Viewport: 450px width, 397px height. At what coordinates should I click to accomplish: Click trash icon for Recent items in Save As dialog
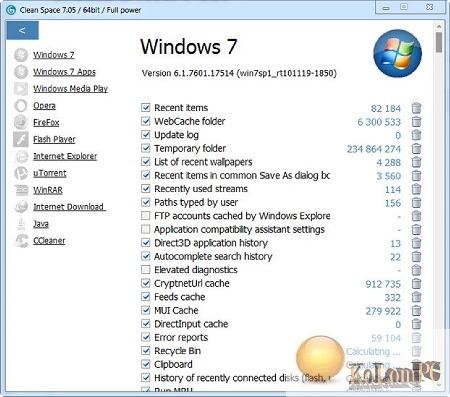click(x=416, y=176)
